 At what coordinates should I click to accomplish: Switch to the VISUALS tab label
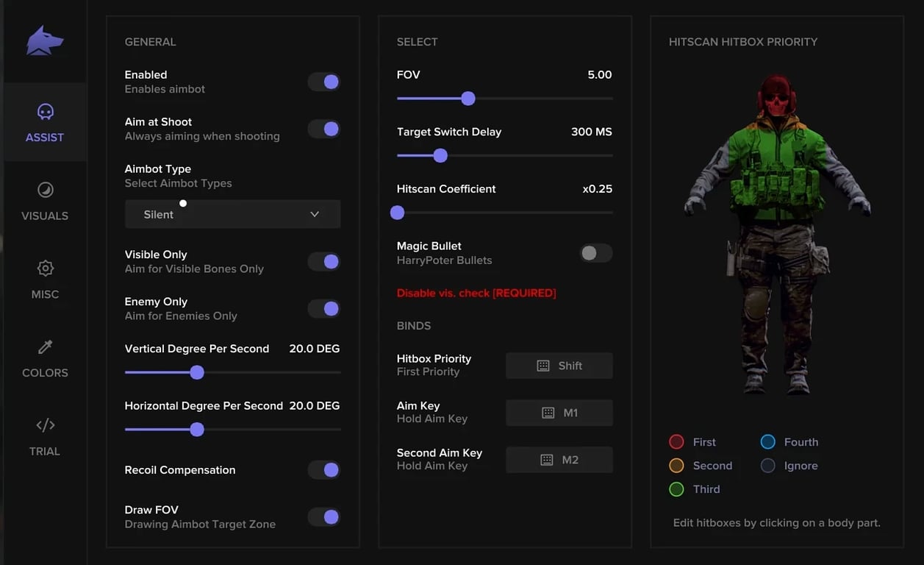click(45, 216)
